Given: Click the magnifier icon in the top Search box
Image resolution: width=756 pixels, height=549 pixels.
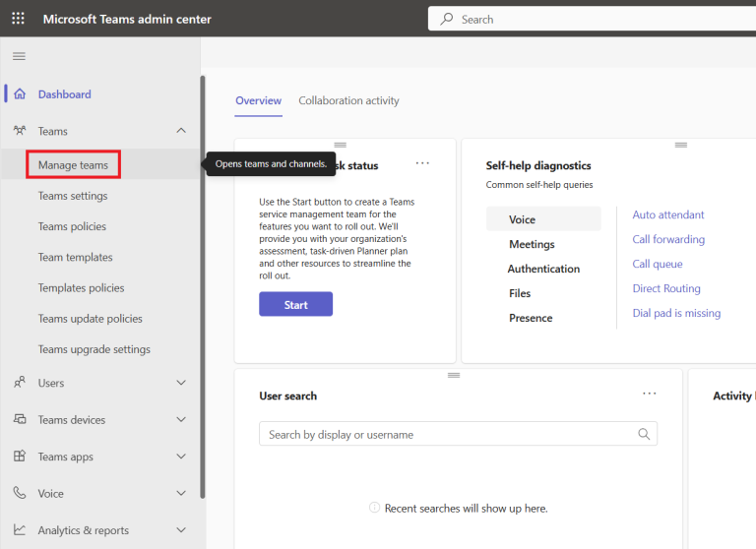Looking at the screenshot, I should click(x=447, y=19).
